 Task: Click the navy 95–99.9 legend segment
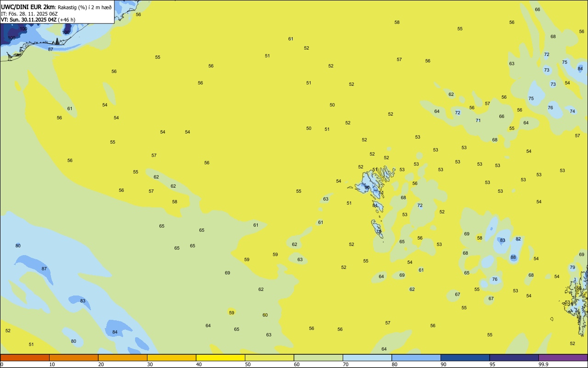click(514, 357)
